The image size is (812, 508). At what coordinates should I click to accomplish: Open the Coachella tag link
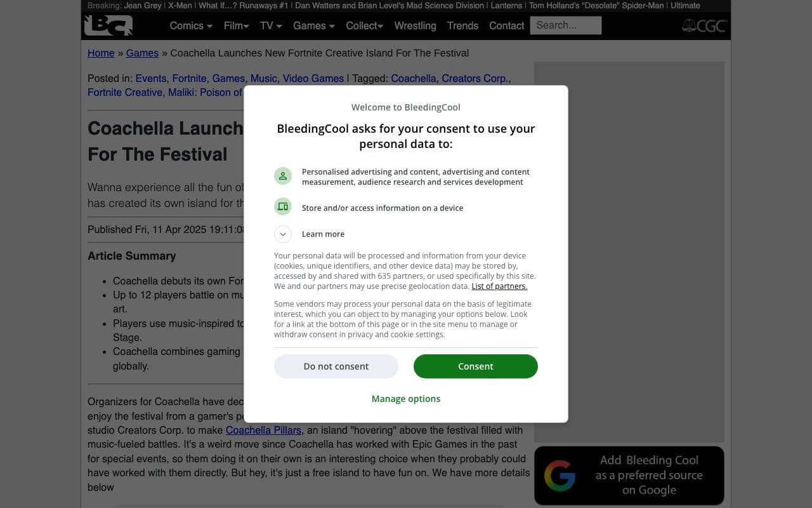(414, 79)
